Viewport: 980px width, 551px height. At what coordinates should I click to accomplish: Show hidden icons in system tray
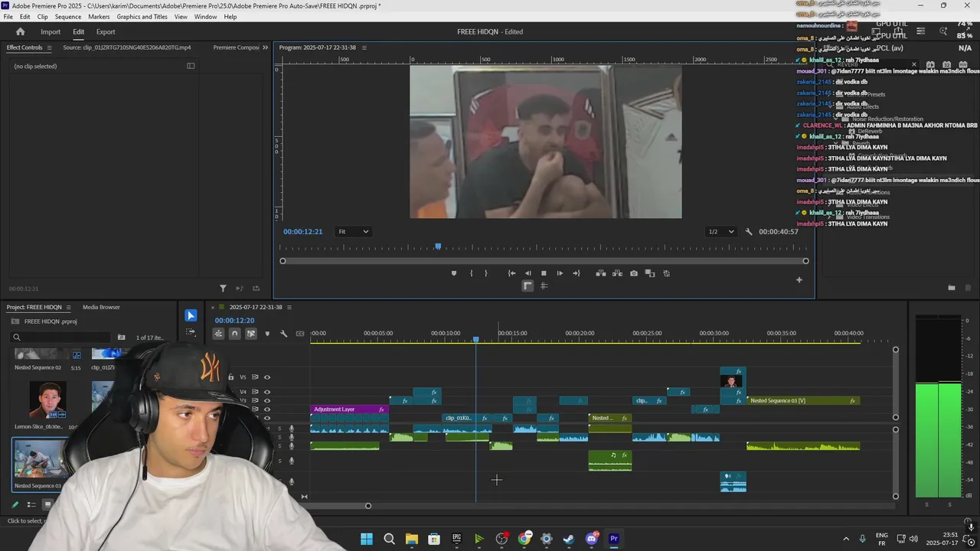(846, 539)
